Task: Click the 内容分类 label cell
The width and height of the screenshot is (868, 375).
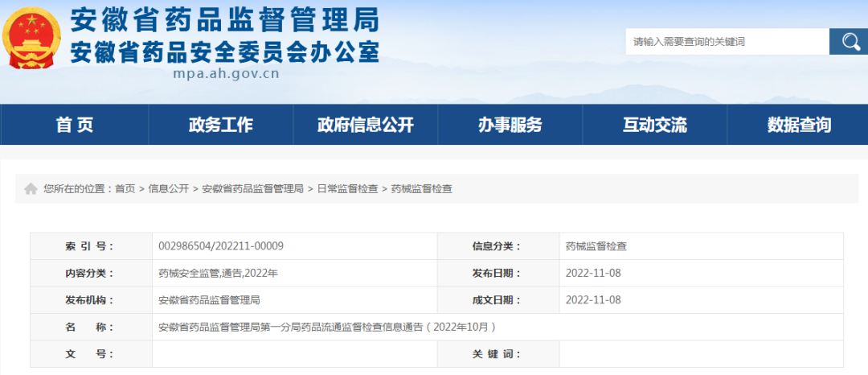Action: point(92,273)
